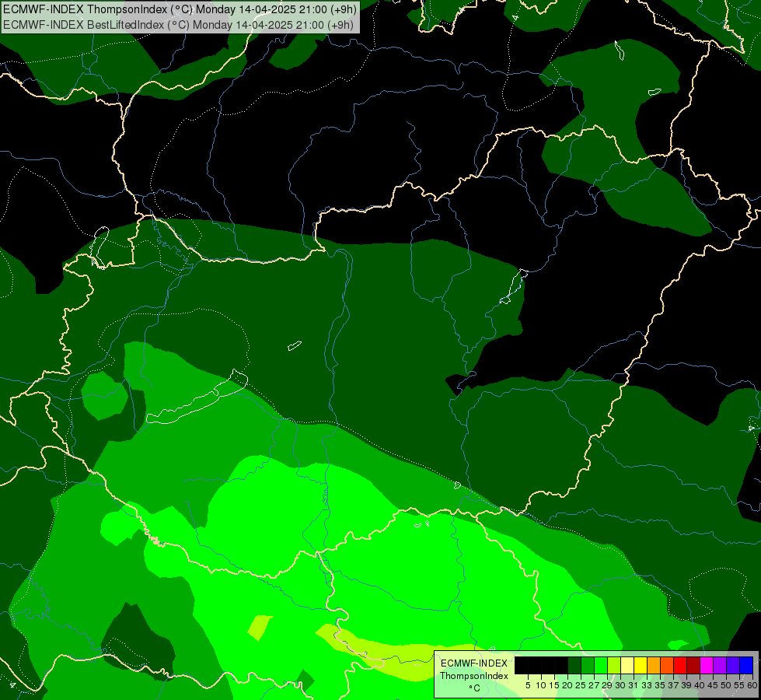Choose the bright red 37–39 legend swatch
This screenshot has height=700, width=761.
coord(680,666)
